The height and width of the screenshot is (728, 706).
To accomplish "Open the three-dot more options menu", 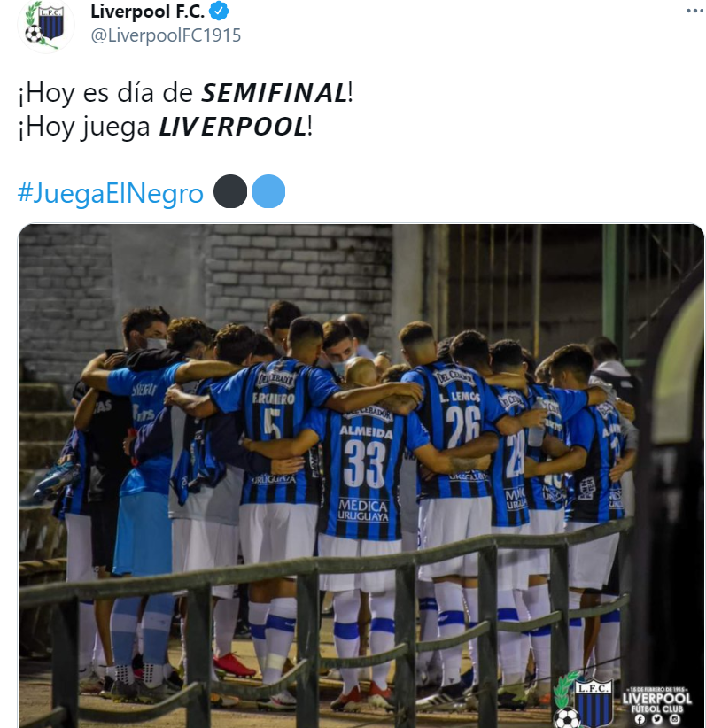I will pos(694,11).
